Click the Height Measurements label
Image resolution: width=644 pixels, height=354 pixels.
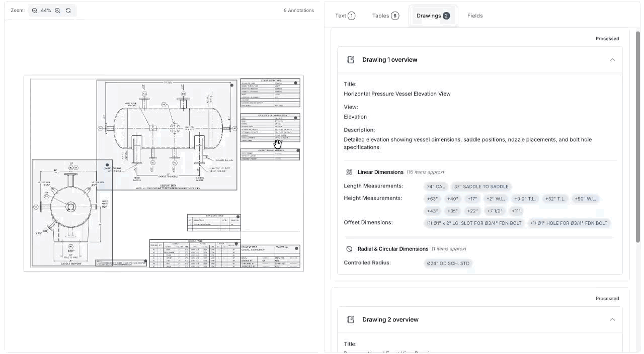click(x=373, y=198)
